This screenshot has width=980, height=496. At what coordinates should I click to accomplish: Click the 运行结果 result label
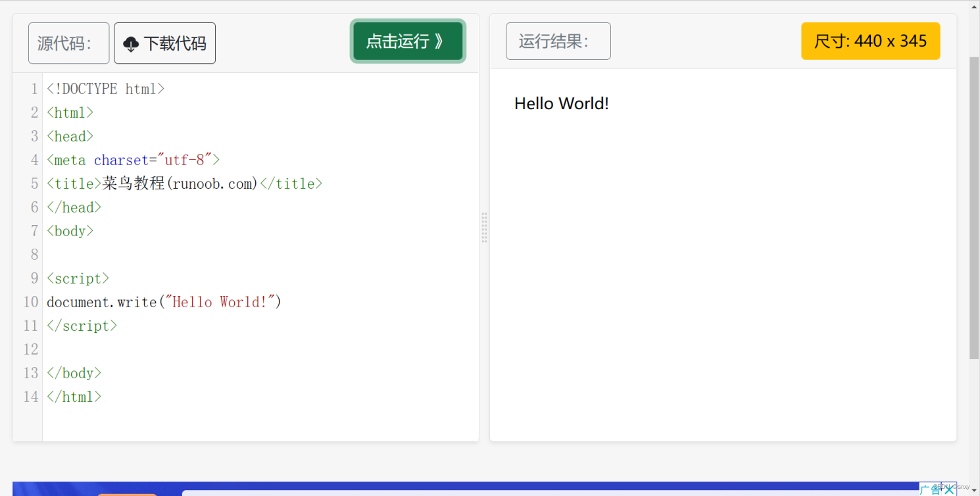click(x=558, y=41)
